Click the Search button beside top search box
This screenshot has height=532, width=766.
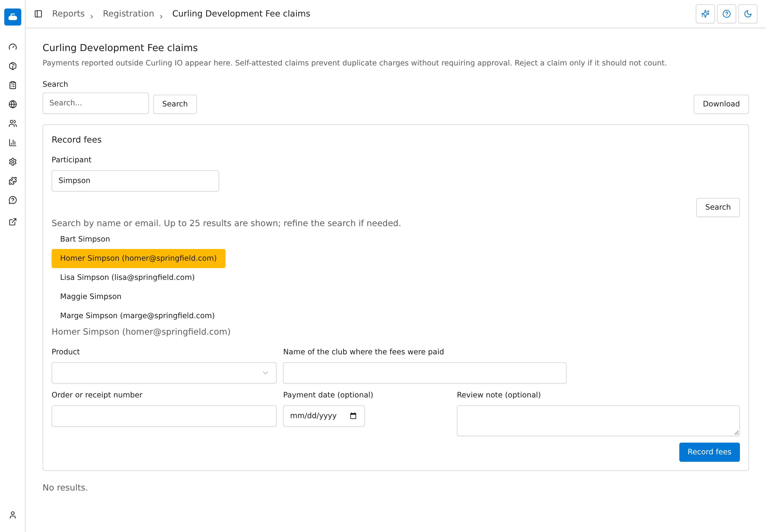point(175,104)
